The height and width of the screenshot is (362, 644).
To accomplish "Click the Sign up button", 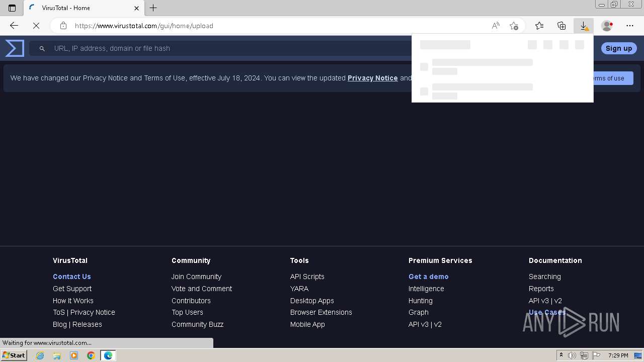I will pos(619,48).
